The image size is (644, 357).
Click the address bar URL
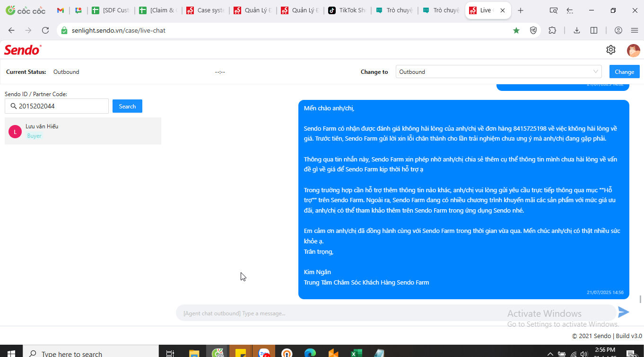(119, 30)
